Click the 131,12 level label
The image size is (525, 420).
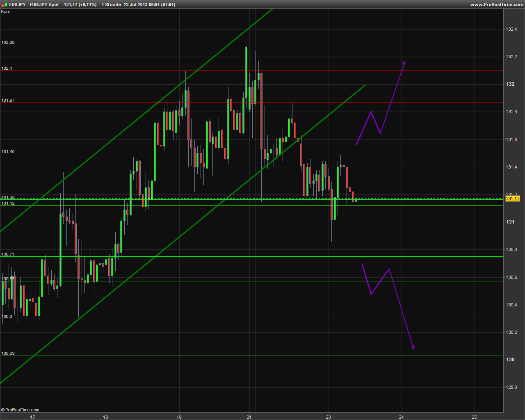8,203
